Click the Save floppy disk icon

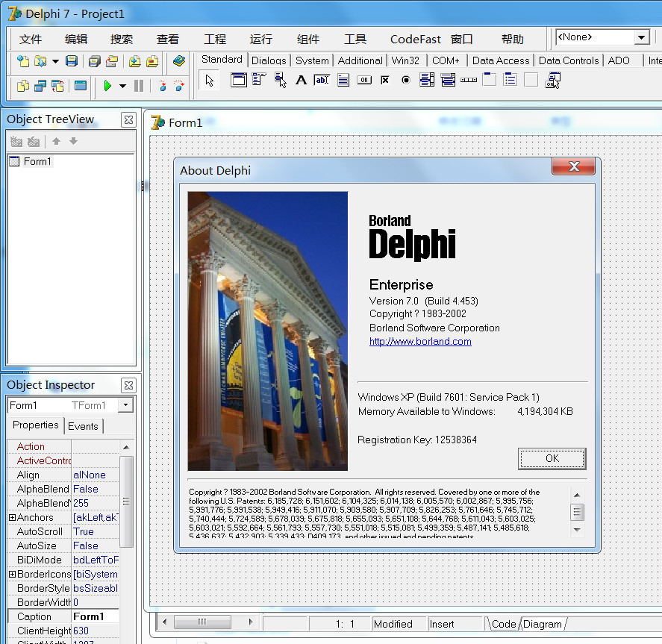click(x=72, y=62)
